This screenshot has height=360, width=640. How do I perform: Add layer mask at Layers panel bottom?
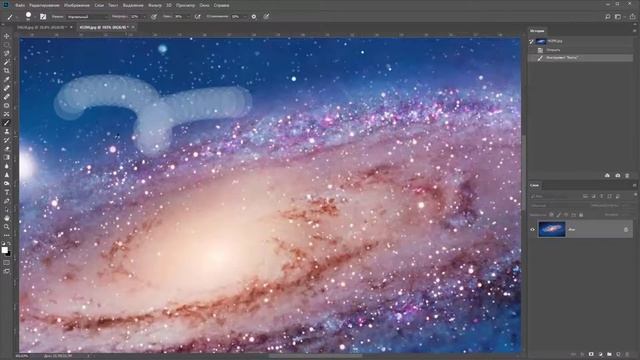[591, 354]
